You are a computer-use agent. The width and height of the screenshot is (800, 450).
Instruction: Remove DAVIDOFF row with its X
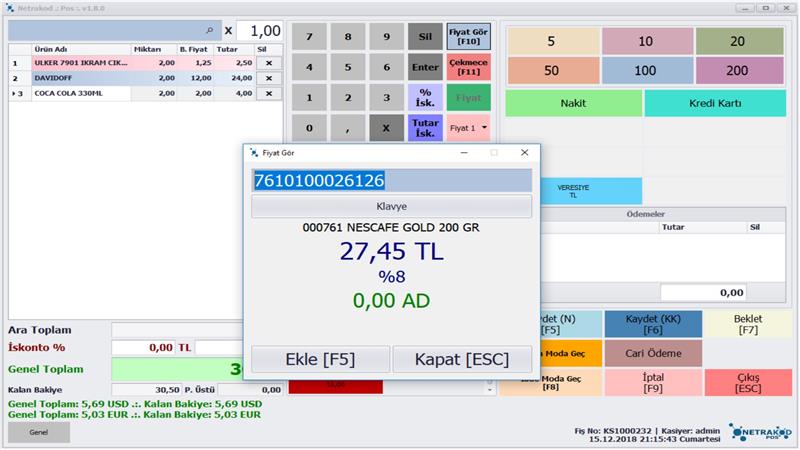point(269,79)
